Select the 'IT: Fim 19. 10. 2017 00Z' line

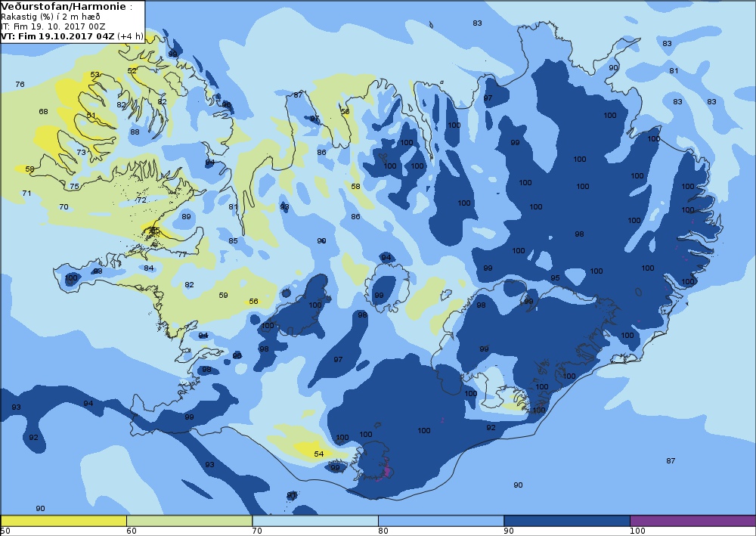point(53,26)
